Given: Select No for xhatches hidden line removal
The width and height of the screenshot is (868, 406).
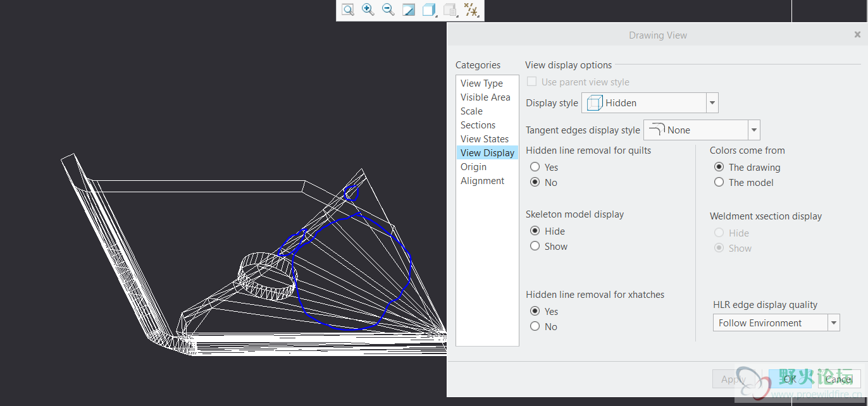Looking at the screenshot, I should tap(535, 326).
